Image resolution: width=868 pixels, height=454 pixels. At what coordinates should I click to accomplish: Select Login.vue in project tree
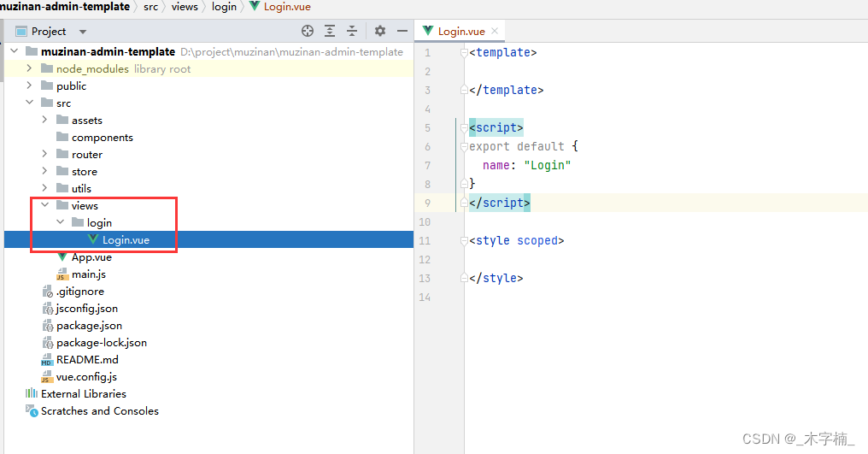pyautogui.click(x=126, y=239)
